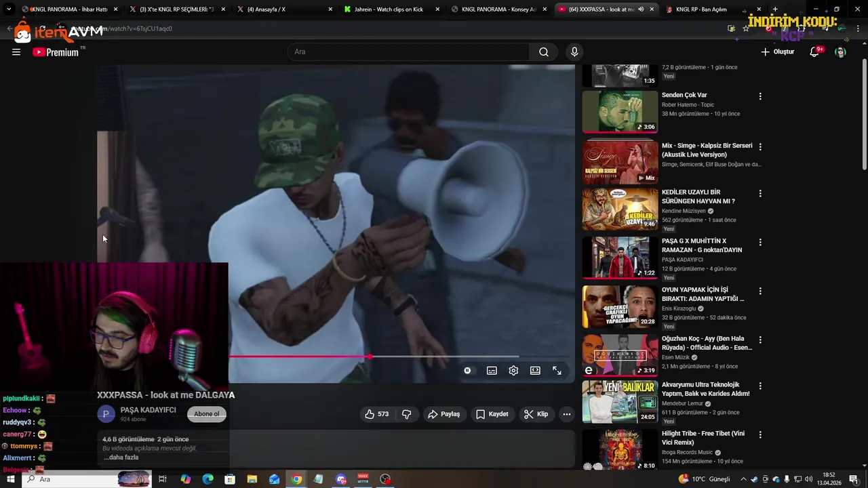This screenshot has height=488, width=868.
Task: Click the channel avatar with letter P
Action: 106,414
